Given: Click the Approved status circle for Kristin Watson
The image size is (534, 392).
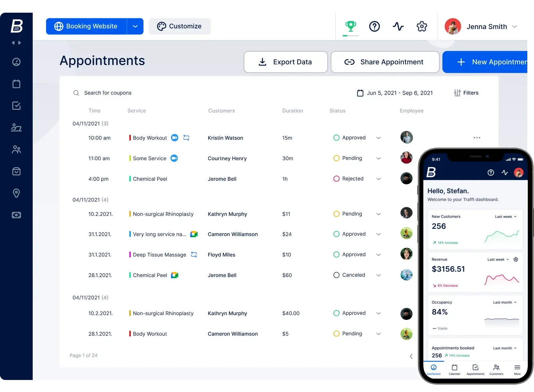Looking at the screenshot, I should click(x=336, y=138).
